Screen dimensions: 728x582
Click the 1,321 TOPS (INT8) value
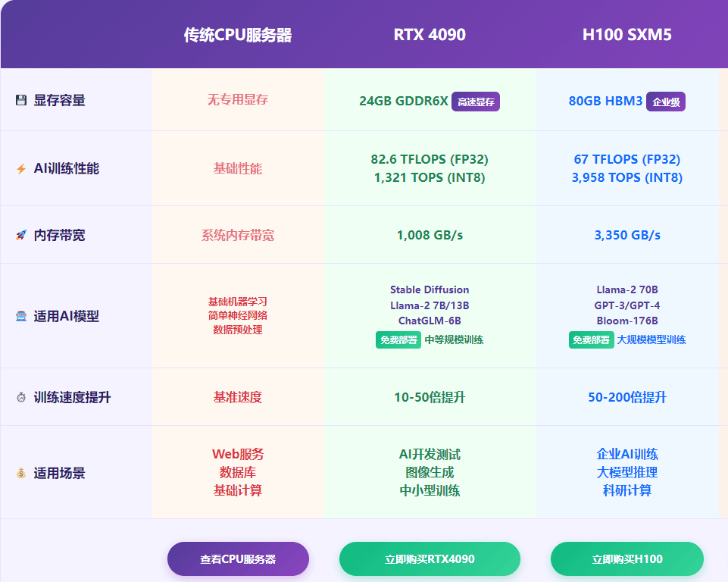(x=430, y=177)
